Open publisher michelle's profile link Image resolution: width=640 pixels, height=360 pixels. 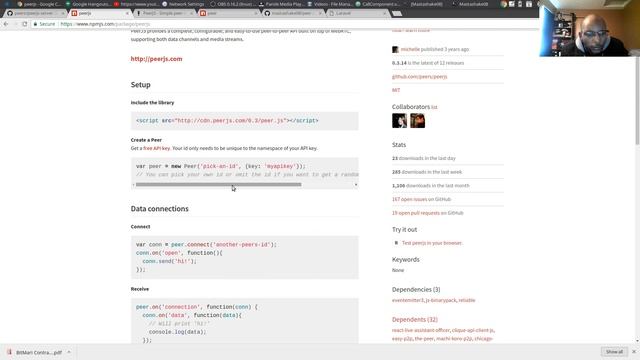(x=410, y=49)
